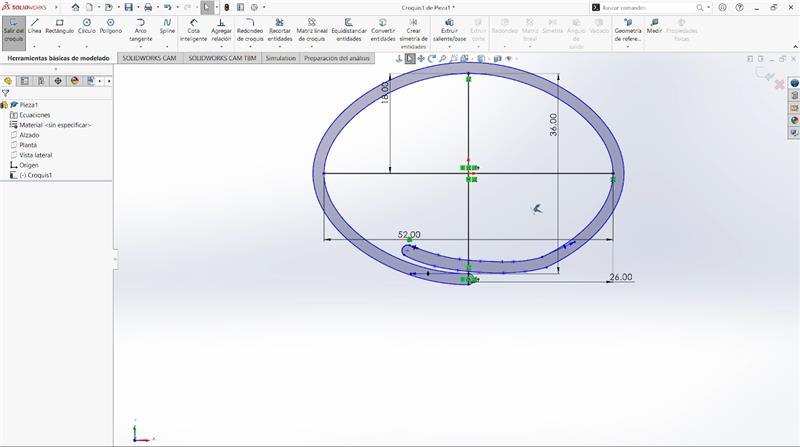Open dropdown arrow under Círculo
The image size is (800, 447).
tap(87, 46)
